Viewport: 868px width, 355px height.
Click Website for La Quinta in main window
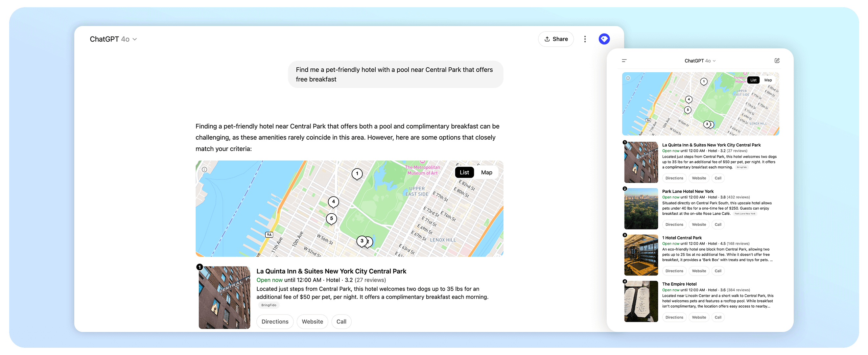coord(312,321)
